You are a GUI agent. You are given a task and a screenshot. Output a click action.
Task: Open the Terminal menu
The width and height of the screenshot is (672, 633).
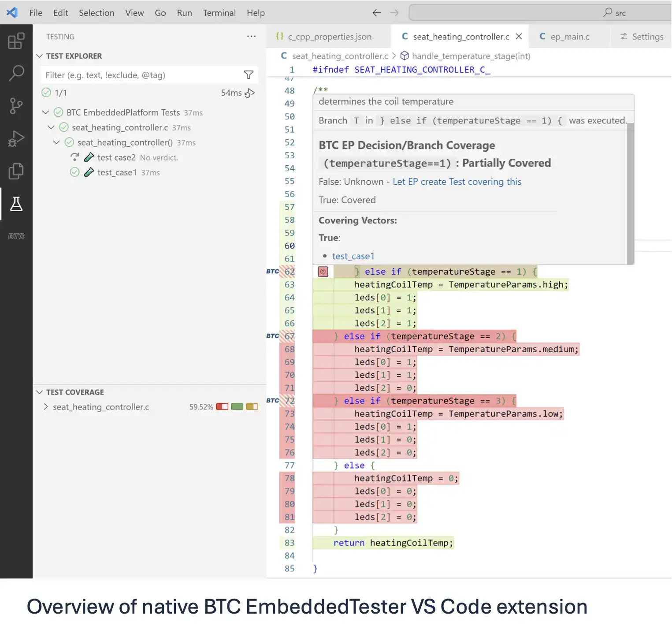219,13
